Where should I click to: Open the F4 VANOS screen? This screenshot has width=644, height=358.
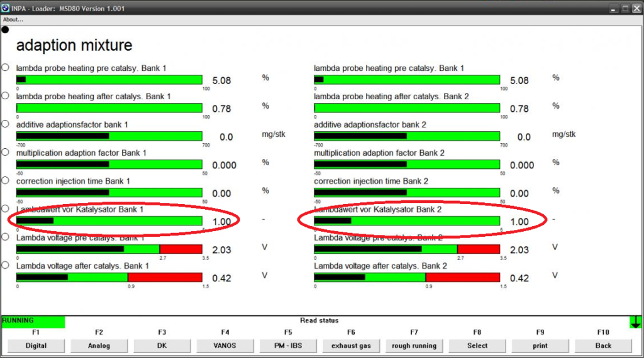click(x=225, y=345)
